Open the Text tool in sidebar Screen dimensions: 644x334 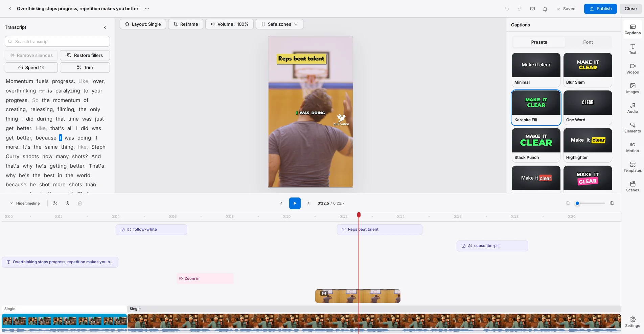tap(632, 49)
